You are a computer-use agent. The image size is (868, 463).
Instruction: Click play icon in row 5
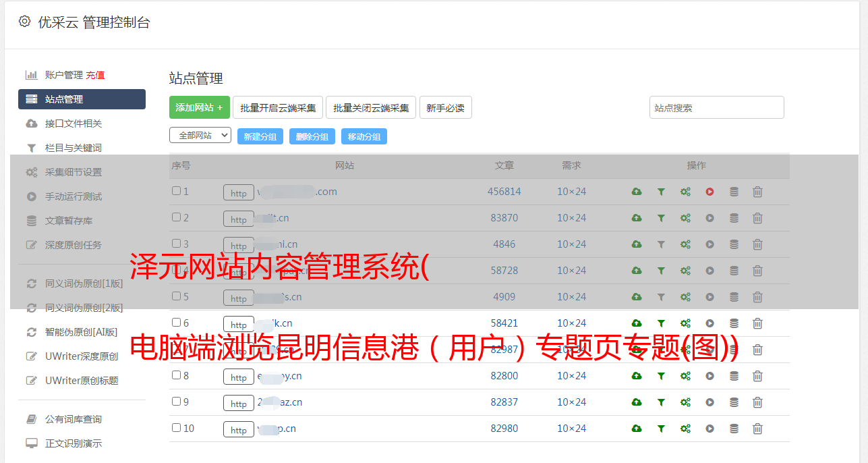[x=710, y=297]
